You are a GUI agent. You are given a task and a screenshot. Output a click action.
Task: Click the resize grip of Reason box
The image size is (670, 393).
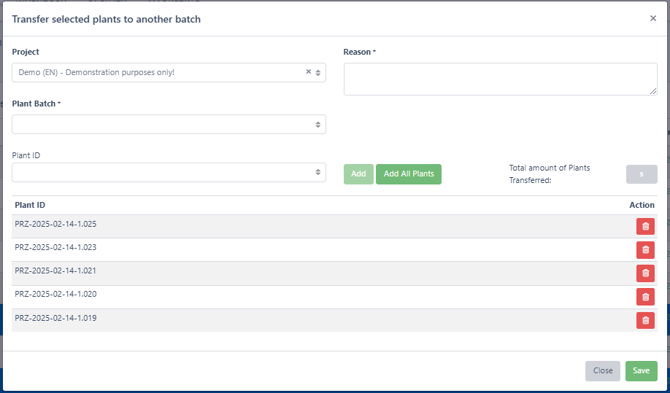point(653,91)
